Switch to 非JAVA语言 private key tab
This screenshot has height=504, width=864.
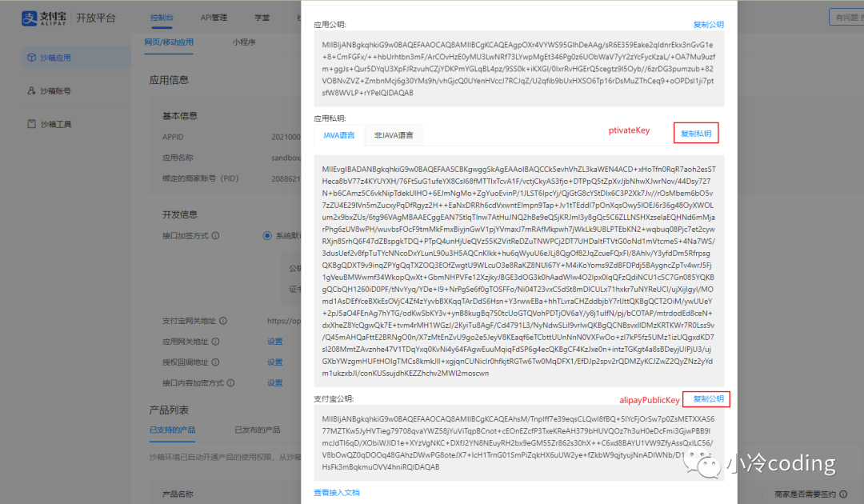click(x=394, y=135)
